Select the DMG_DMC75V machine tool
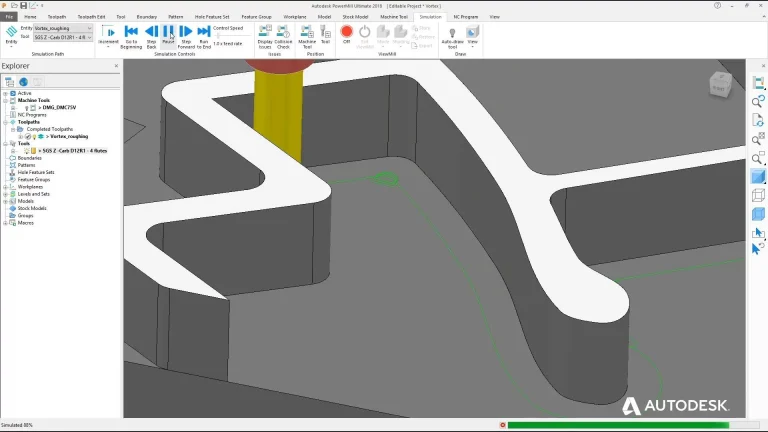768x432 pixels. (x=59, y=108)
